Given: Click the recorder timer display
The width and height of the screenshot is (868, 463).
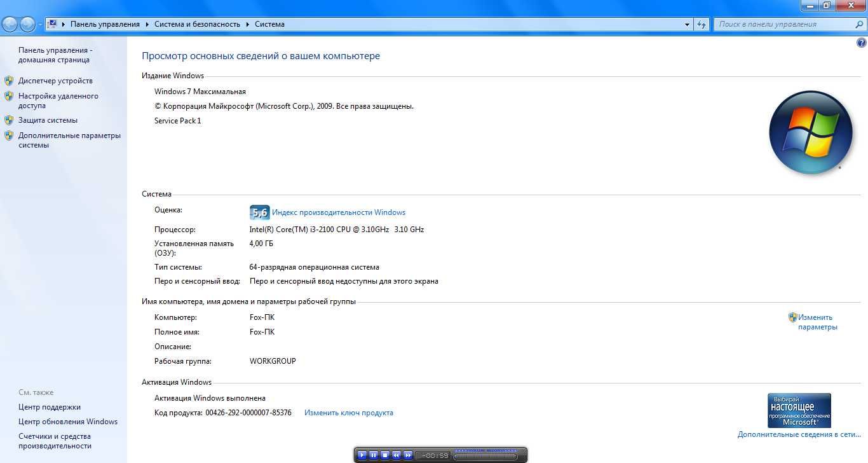Looking at the screenshot, I should [x=433, y=455].
